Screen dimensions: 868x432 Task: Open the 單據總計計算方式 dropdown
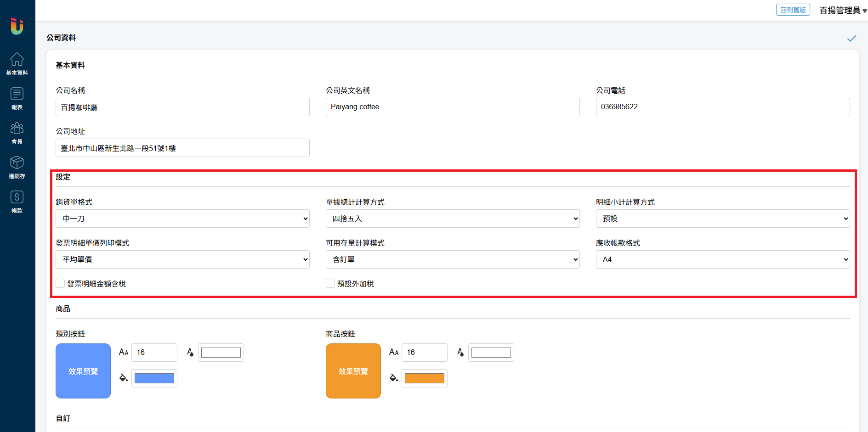point(453,219)
